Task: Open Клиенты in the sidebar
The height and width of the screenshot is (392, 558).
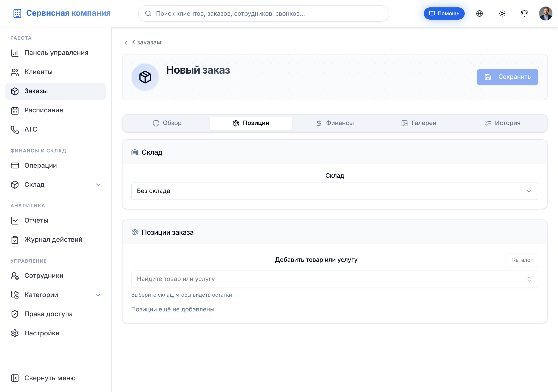Action: pos(55,72)
